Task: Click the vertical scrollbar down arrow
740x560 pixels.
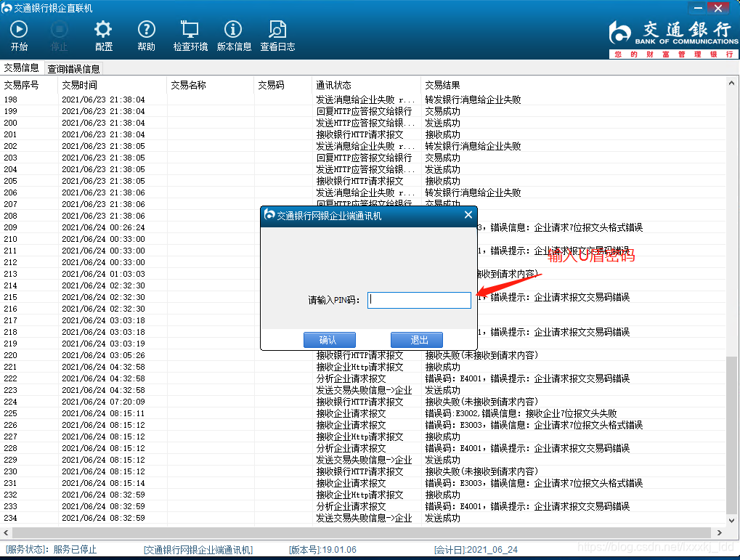Action: click(x=731, y=521)
